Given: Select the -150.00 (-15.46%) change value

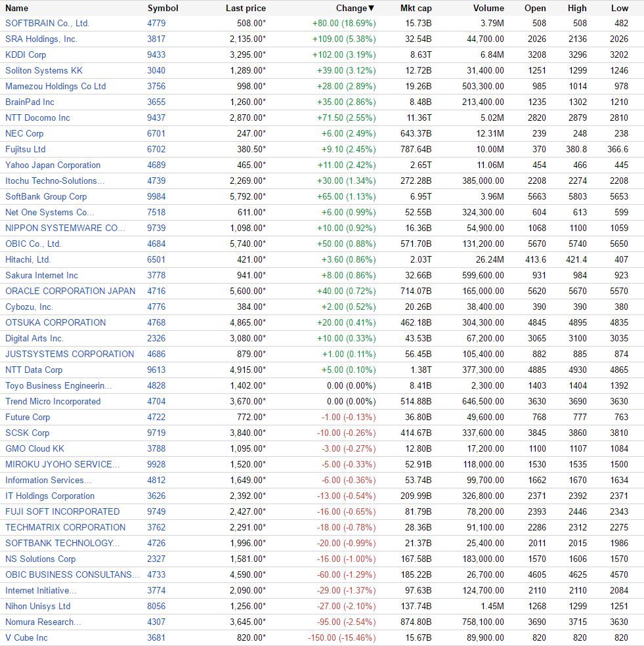Looking at the screenshot, I should pos(341,637).
